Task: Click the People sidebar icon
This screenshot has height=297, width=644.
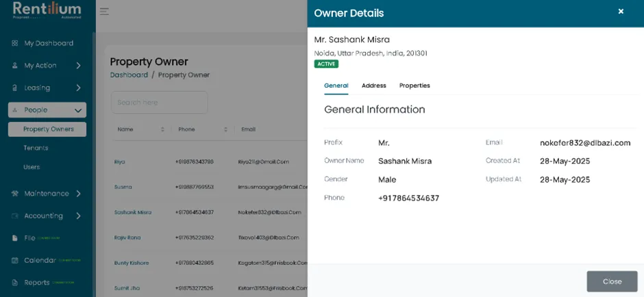Action: click(x=15, y=110)
